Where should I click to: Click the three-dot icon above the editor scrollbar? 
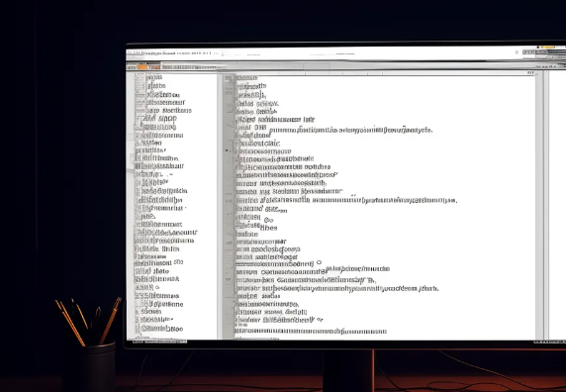pyautogui.click(x=530, y=73)
